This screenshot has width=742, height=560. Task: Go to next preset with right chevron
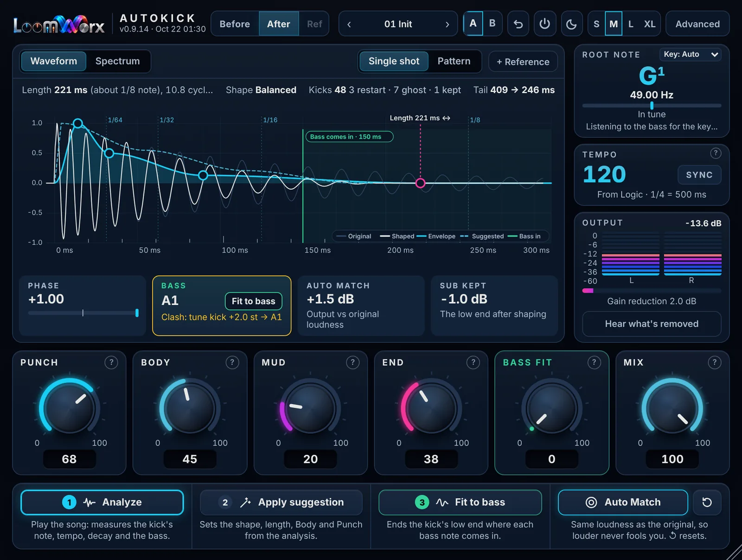pyautogui.click(x=447, y=24)
